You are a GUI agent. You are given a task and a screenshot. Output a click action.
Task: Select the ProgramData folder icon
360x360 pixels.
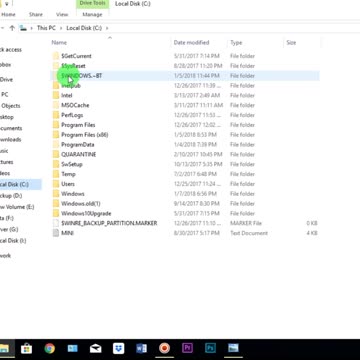56,145
